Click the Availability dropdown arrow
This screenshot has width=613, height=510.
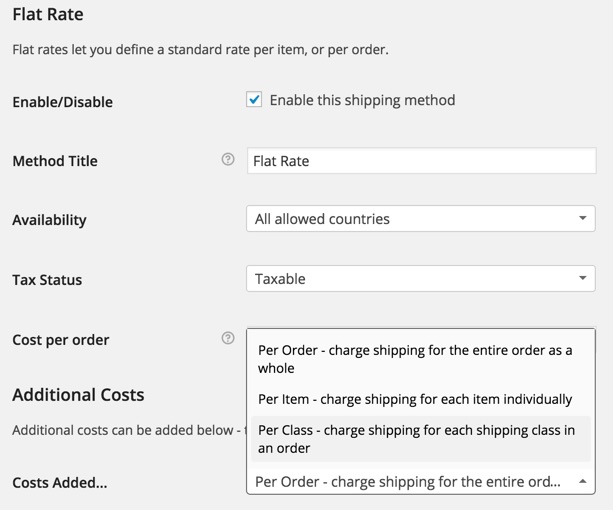coord(583,218)
